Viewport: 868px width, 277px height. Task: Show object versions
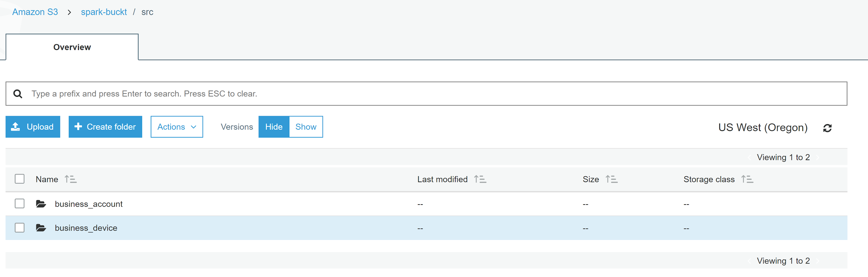[x=306, y=127]
